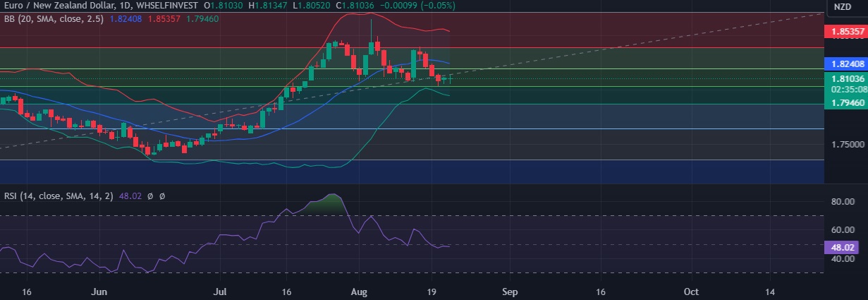Click the red 1.85357 price scale label

tap(845, 32)
